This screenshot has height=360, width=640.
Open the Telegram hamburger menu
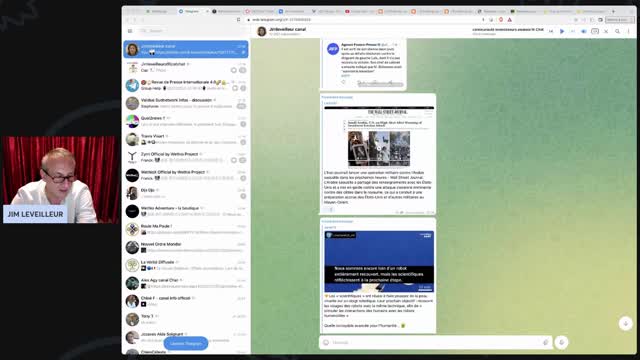pos(130,31)
